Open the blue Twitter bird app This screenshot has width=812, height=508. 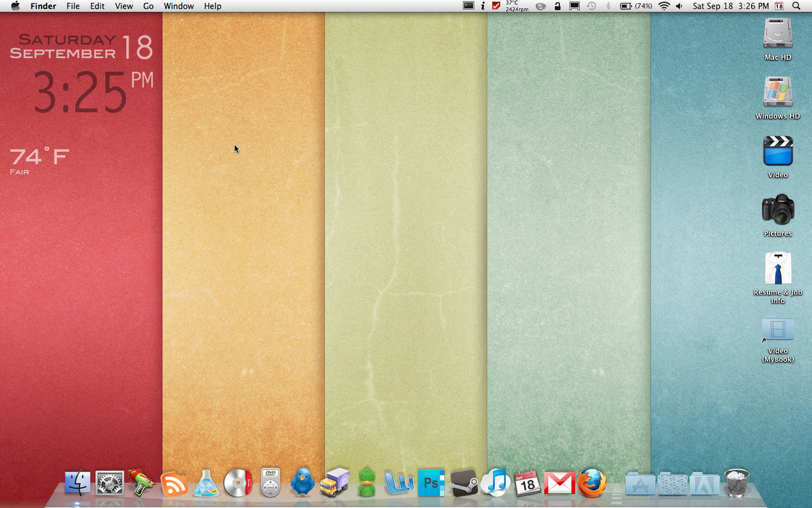tap(302, 483)
